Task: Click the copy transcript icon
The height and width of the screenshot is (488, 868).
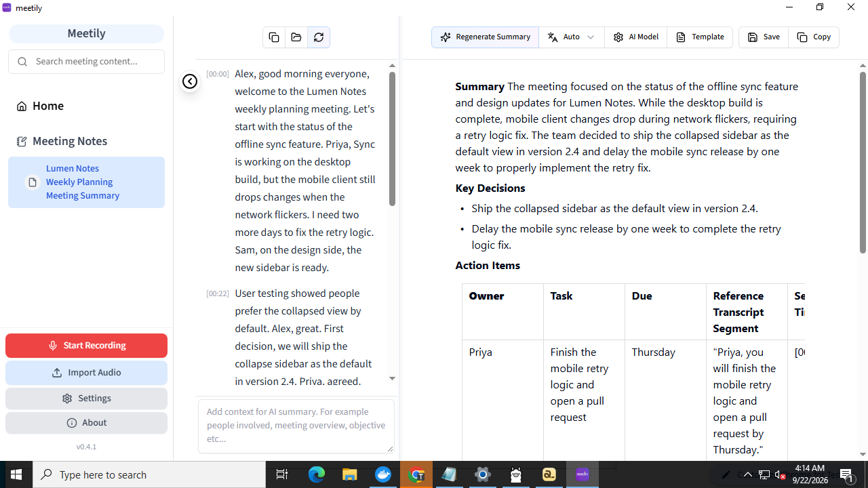Action: 274,37
